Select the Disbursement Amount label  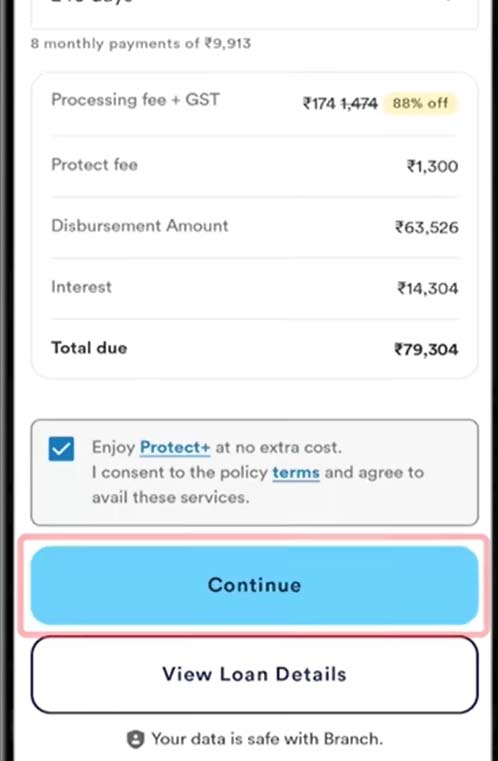tap(140, 226)
